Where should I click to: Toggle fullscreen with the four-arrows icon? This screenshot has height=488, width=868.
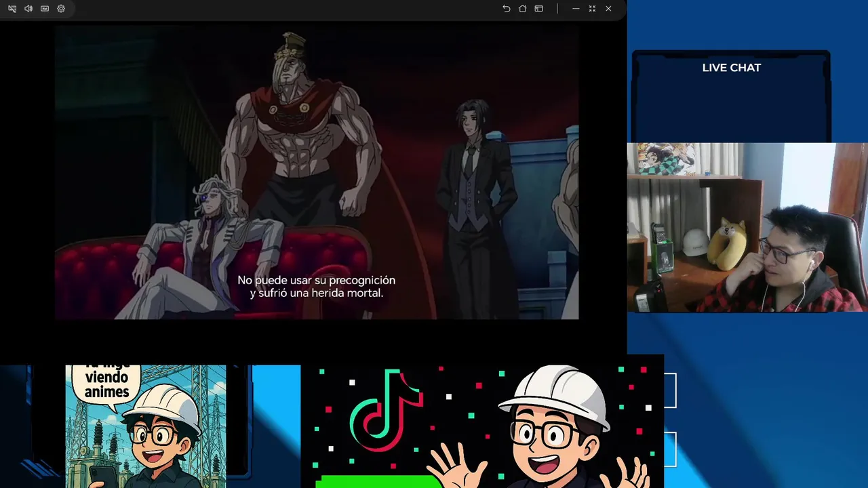coord(592,9)
